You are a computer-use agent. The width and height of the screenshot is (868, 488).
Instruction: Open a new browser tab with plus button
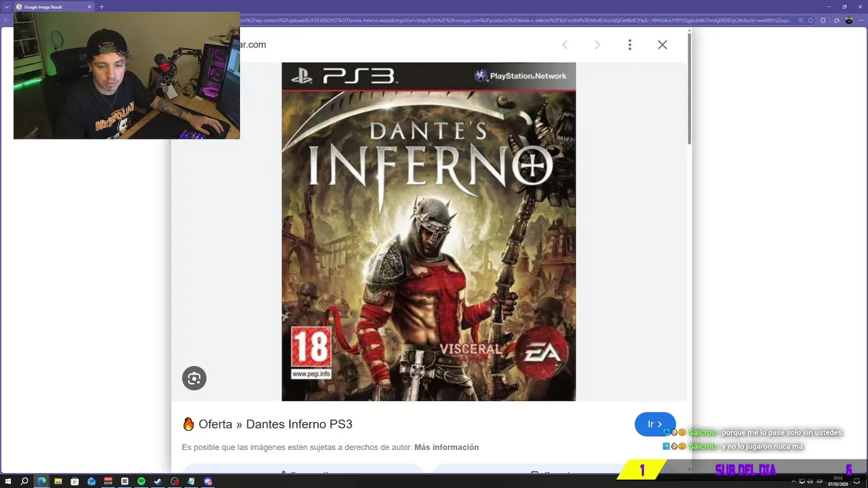(102, 7)
